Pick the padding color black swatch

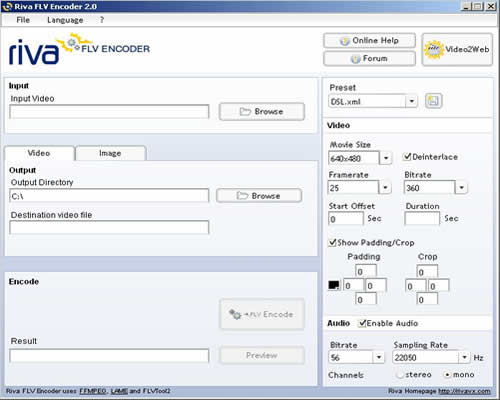coord(334,285)
